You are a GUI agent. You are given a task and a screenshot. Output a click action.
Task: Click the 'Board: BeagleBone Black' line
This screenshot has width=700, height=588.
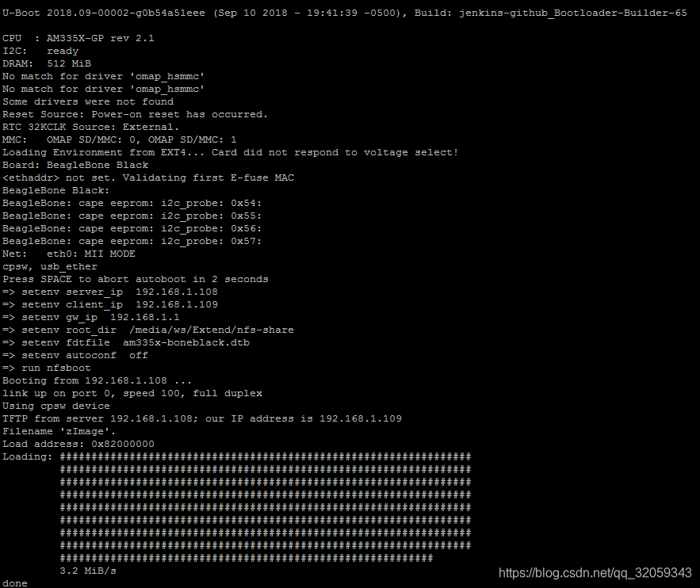(x=75, y=165)
